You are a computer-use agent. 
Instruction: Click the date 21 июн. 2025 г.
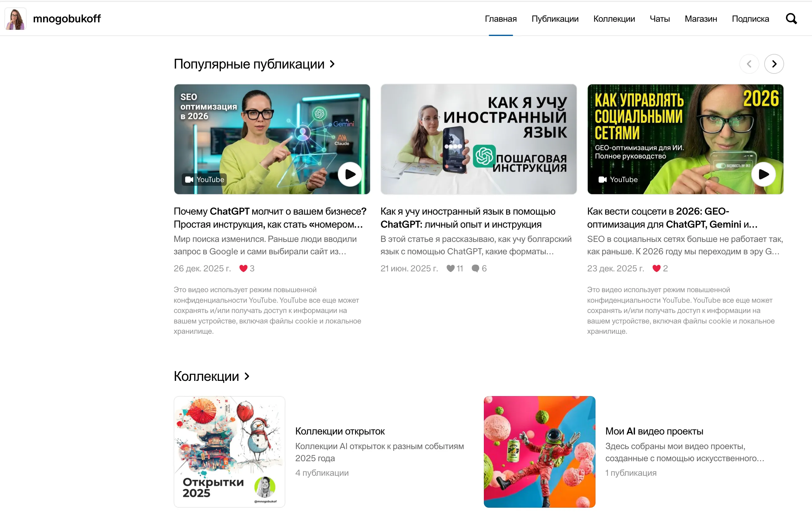pyautogui.click(x=409, y=269)
